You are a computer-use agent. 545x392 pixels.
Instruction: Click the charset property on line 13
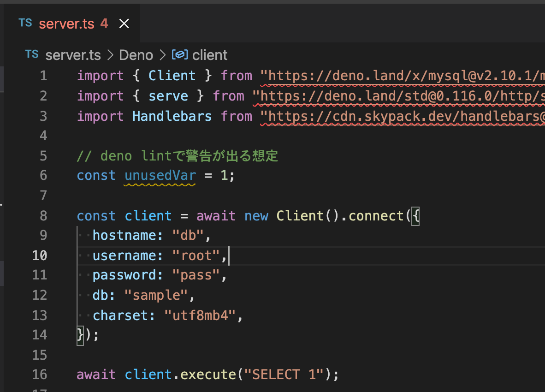pos(121,315)
